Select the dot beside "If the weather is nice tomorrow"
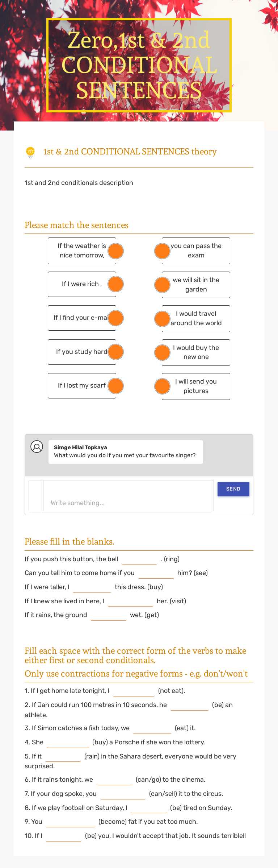This screenshot has width=278, height=868. click(x=115, y=251)
